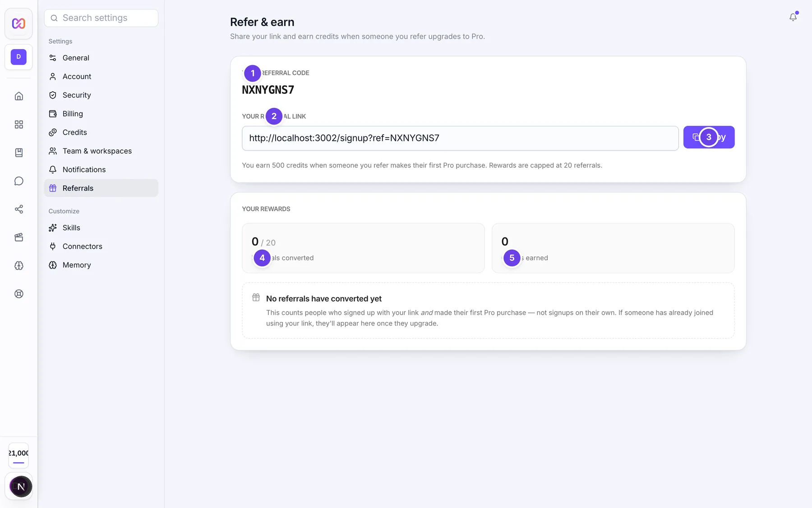Click the YOUR REWARDS label
The image size is (812, 508).
click(x=266, y=209)
